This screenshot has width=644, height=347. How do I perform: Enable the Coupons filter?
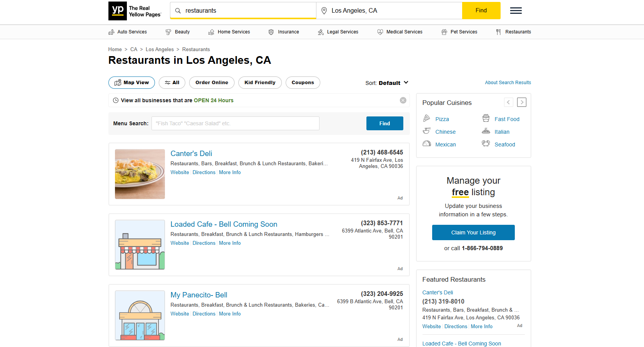pyautogui.click(x=303, y=83)
